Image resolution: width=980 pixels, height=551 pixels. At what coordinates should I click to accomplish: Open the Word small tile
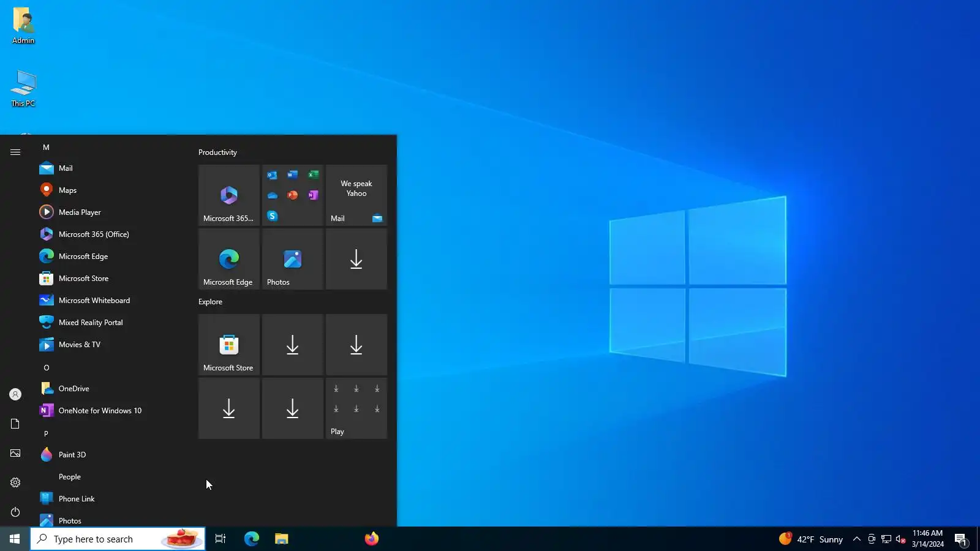pos(293,175)
